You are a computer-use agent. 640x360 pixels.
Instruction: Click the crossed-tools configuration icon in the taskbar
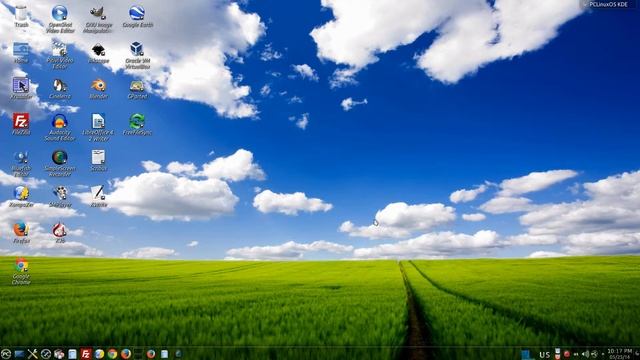[32, 354]
